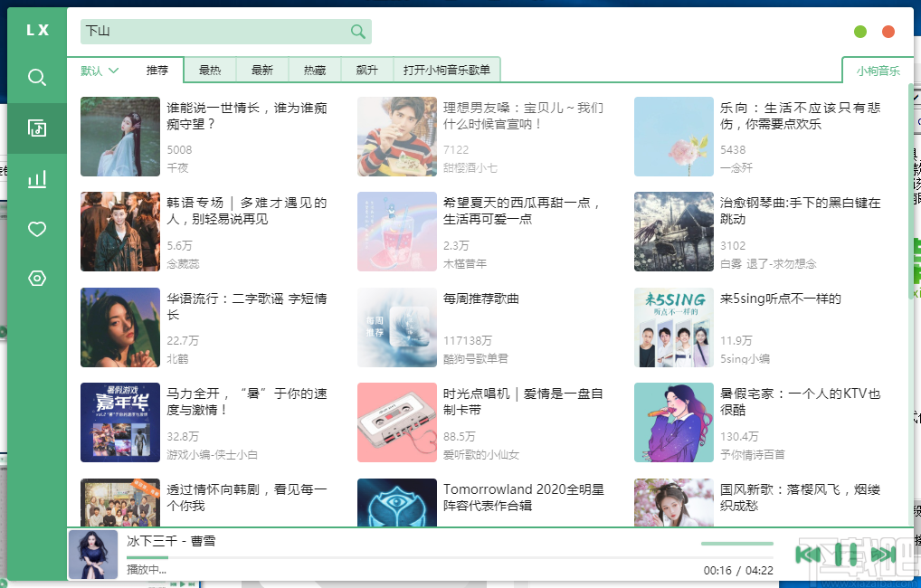This screenshot has width=921, height=588.
Task: Open the song list panel from the sidebar
Action: (36, 128)
